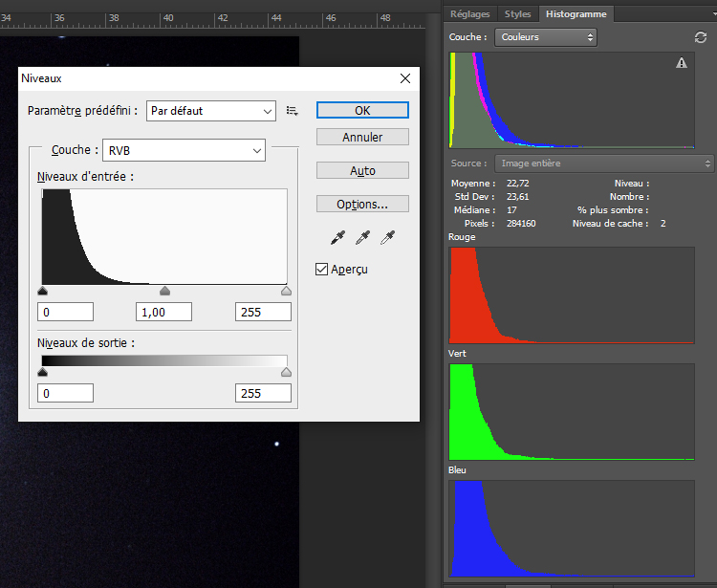Confirm levels with the OK button
The image size is (717, 588).
[362, 110]
